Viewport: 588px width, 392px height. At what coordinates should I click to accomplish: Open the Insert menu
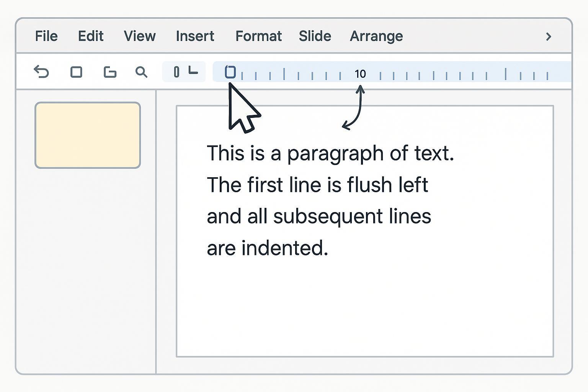pos(195,36)
